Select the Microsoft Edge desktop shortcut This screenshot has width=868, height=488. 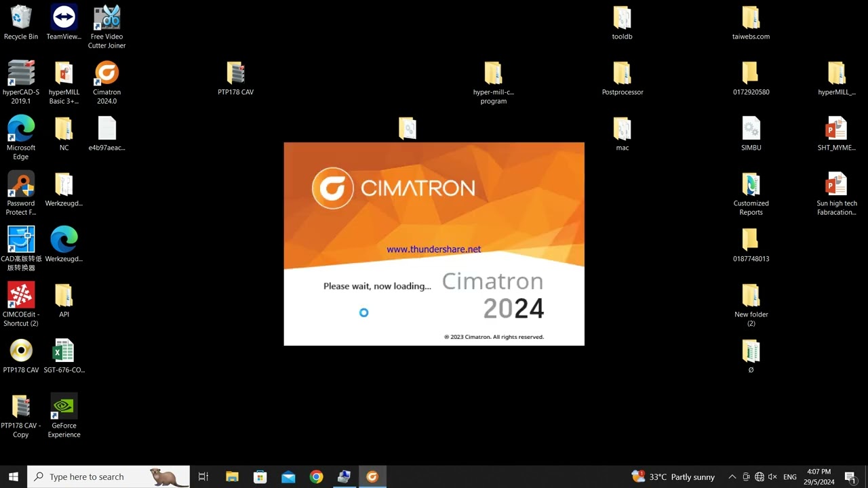coord(21,138)
